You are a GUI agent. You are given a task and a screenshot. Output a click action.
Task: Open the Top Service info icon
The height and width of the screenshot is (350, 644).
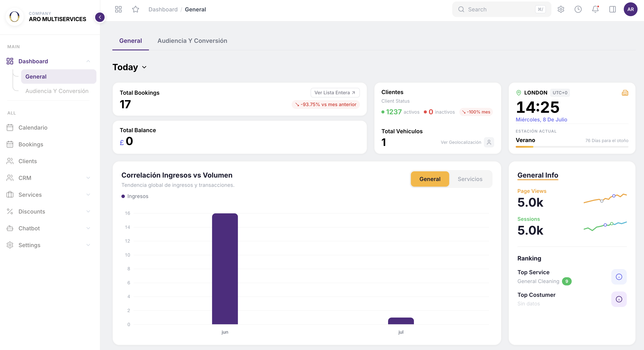click(x=619, y=277)
